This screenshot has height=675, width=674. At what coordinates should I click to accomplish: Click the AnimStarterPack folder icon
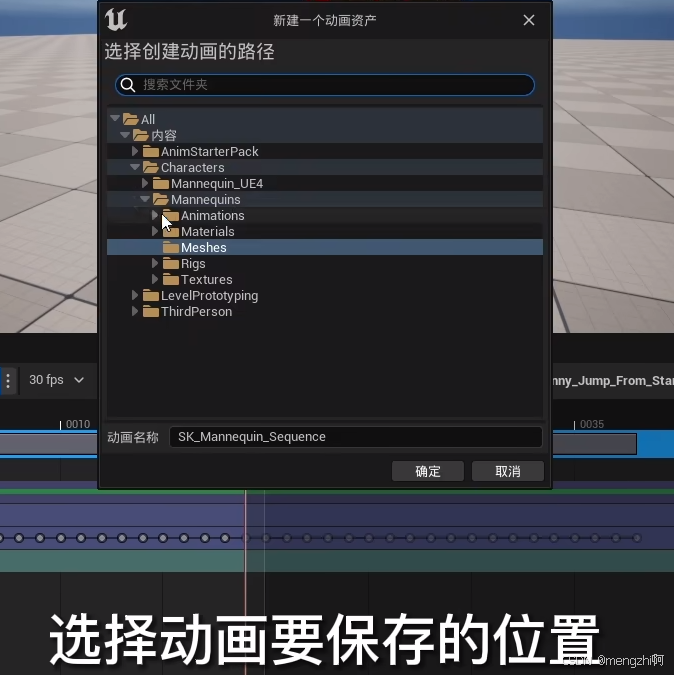pos(151,152)
